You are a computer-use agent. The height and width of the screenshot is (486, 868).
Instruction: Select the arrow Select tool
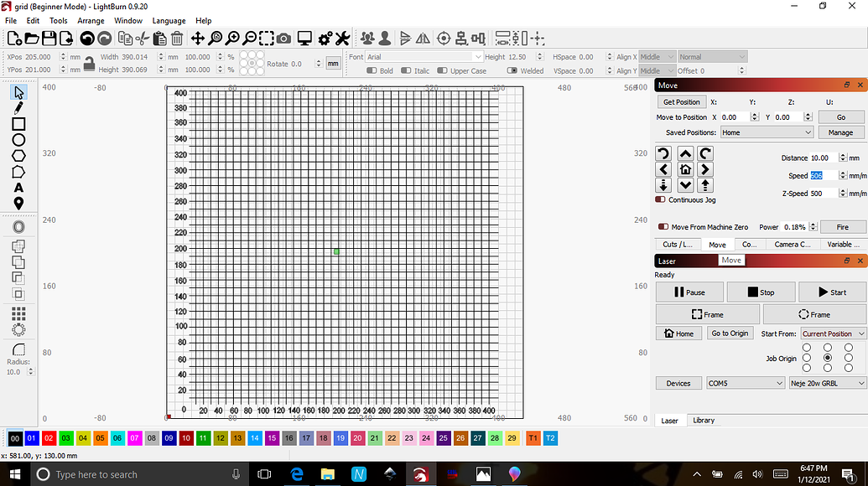[18, 92]
